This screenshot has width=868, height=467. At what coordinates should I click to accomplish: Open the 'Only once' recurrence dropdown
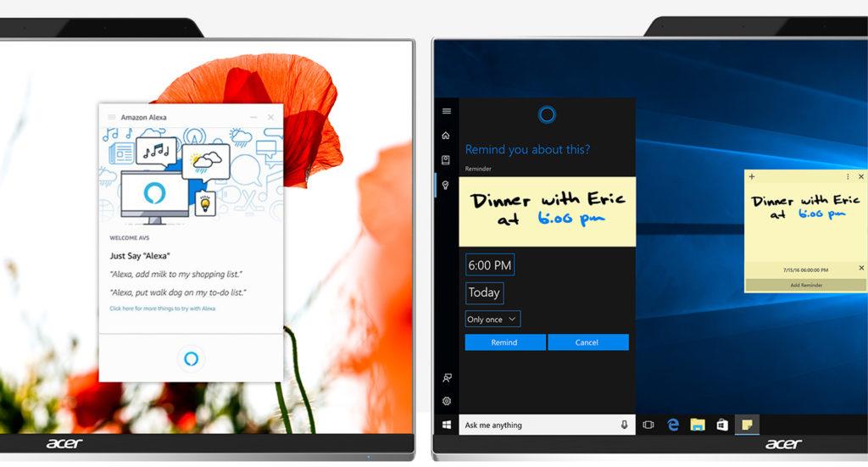(492, 320)
